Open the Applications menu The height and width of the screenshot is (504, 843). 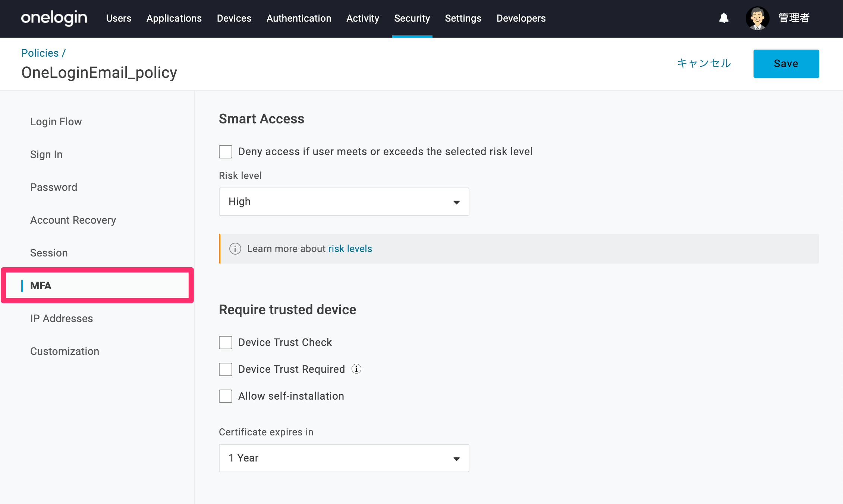[174, 18]
